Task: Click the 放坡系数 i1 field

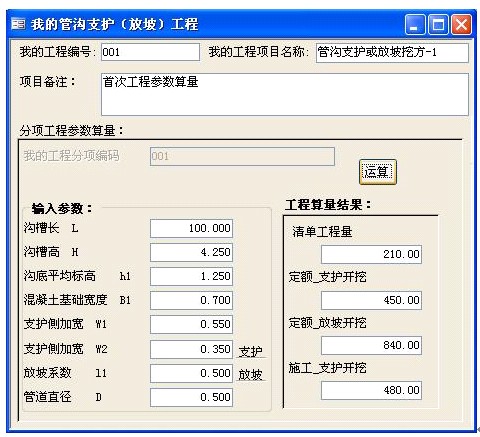Action: (x=191, y=373)
